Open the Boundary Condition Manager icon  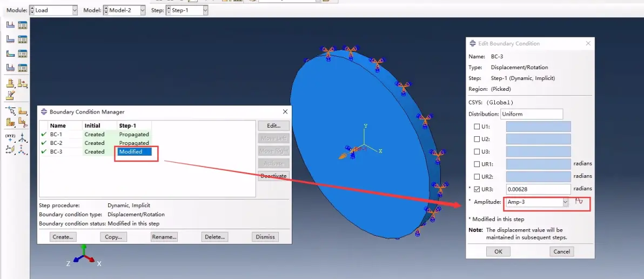22,39
